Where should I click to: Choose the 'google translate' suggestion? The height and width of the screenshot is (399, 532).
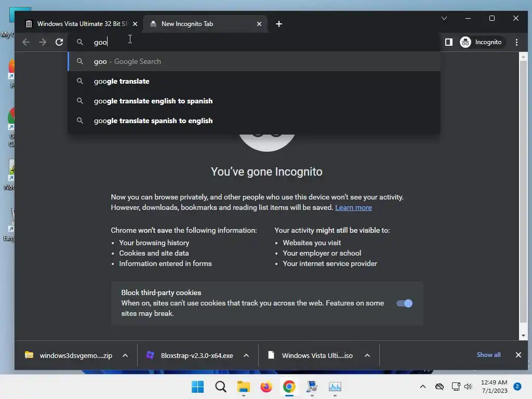pos(255,81)
